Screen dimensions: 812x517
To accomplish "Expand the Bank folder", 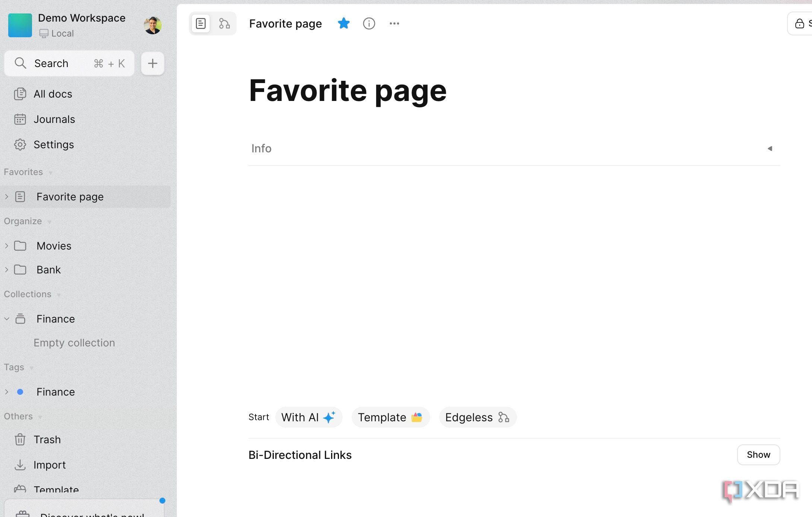I will coord(6,270).
